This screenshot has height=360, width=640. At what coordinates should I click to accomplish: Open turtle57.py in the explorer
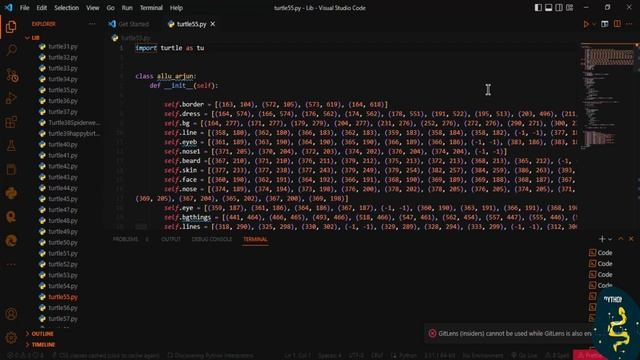(x=63, y=319)
